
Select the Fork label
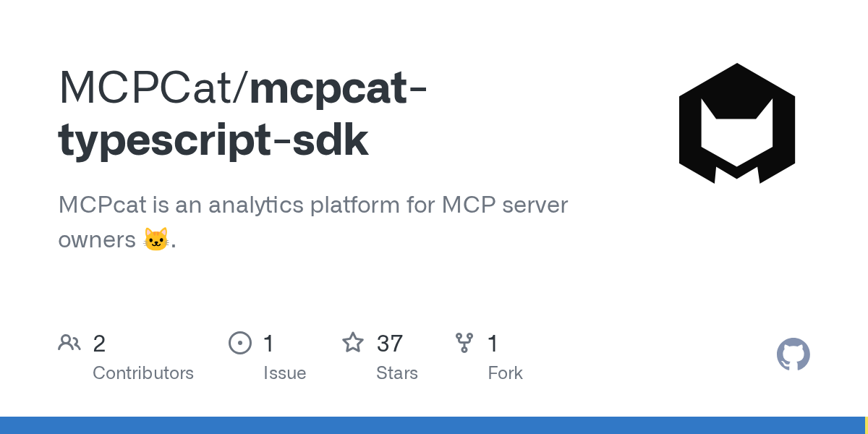(x=505, y=373)
